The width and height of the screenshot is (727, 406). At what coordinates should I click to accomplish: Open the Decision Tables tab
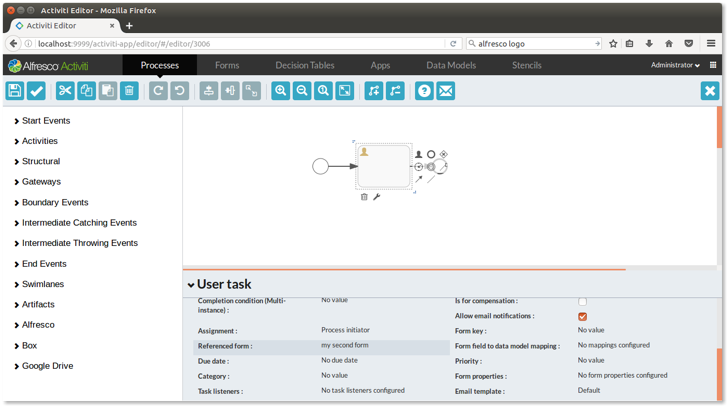coord(305,65)
